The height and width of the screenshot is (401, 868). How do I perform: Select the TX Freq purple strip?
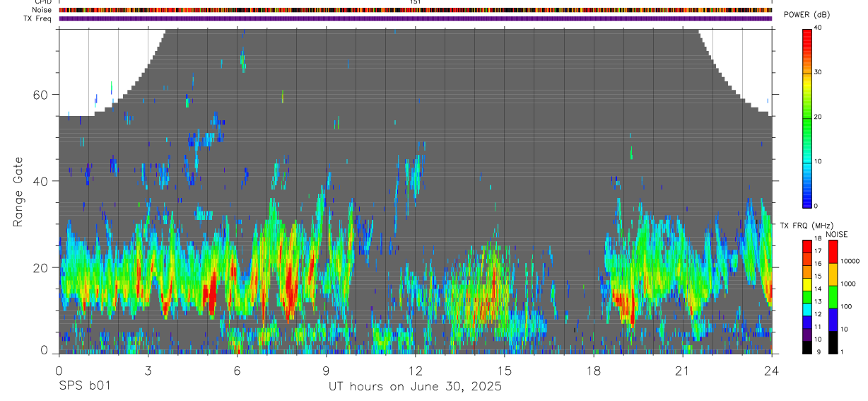click(x=415, y=18)
